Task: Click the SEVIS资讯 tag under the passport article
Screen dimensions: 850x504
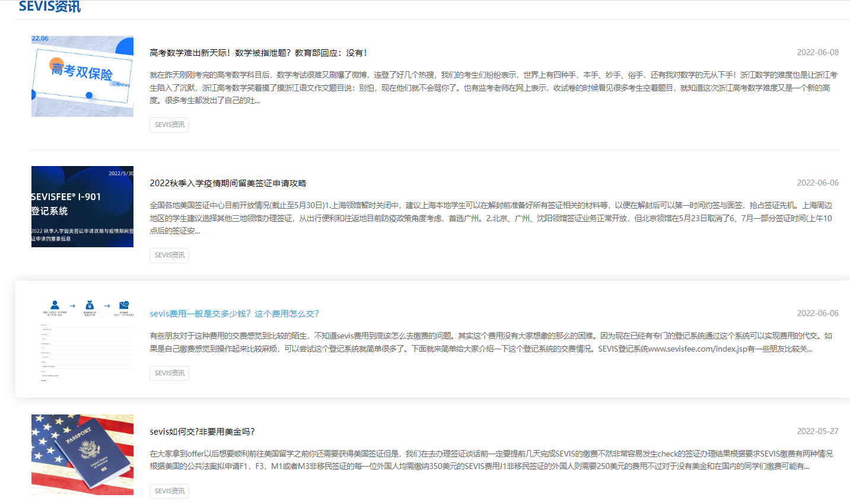Action: 169,491
